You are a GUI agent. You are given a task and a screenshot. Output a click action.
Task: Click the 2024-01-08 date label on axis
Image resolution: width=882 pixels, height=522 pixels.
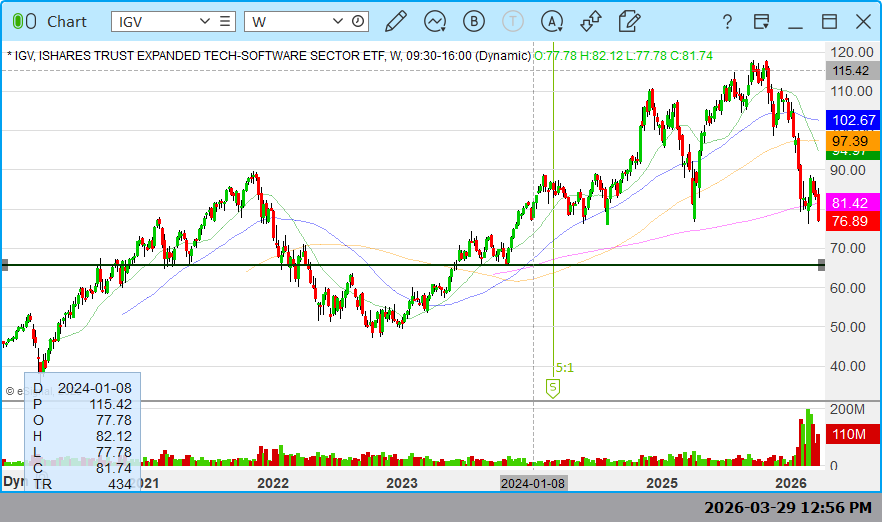coord(533,484)
